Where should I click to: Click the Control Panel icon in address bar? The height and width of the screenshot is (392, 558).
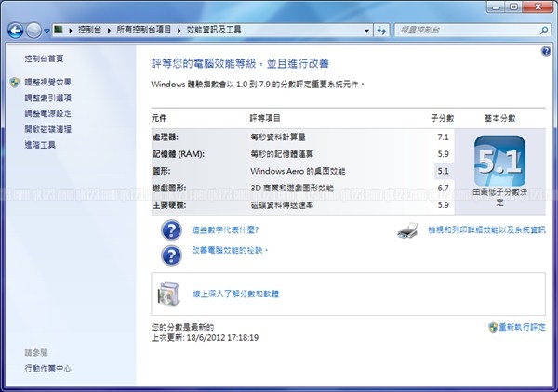click(59, 30)
